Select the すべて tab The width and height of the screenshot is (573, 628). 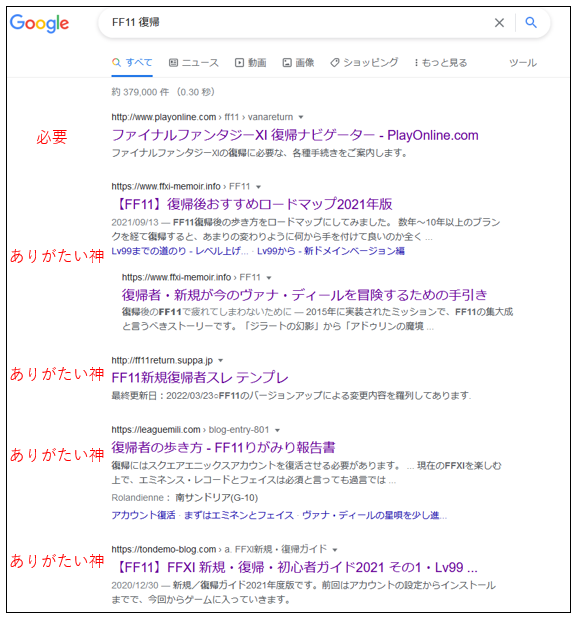132,62
